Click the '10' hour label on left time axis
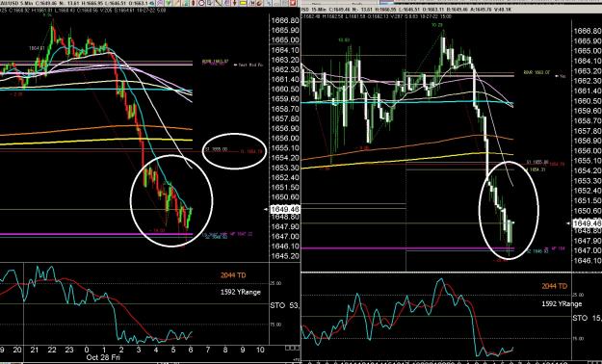Screen dimensions: 602x364 [x=260, y=350]
